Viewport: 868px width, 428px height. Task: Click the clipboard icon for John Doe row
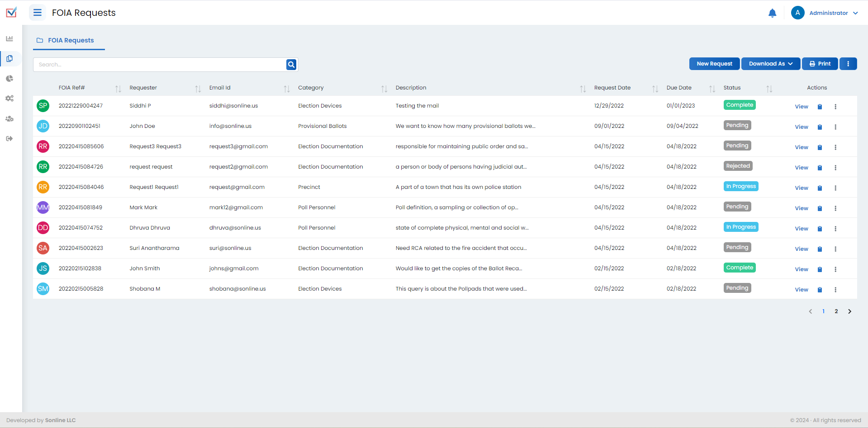point(820,127)
